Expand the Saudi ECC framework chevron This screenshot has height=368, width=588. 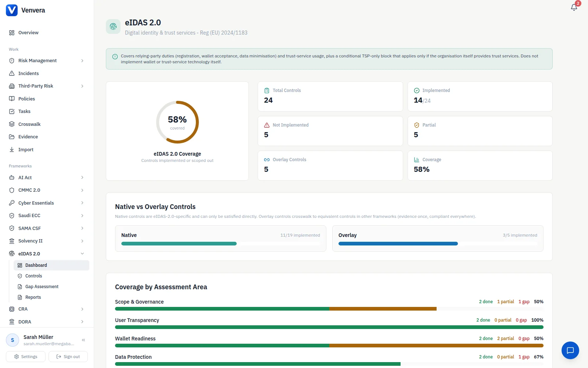pyautogui.click(x=82, y=216)
